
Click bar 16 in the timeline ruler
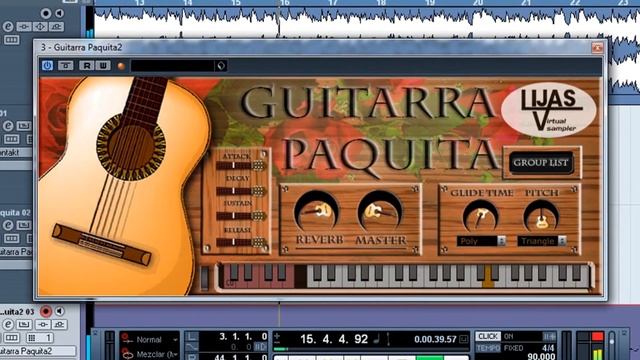point(284,3)
